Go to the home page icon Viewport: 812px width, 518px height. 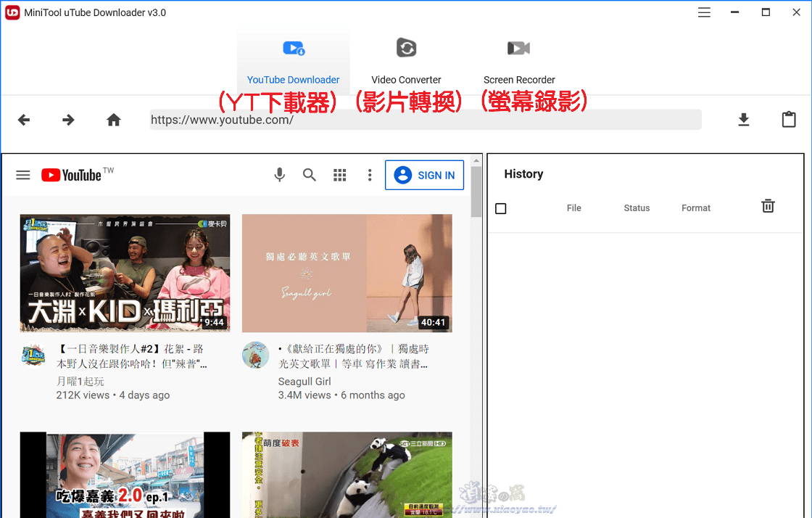(x=113, y=120)
